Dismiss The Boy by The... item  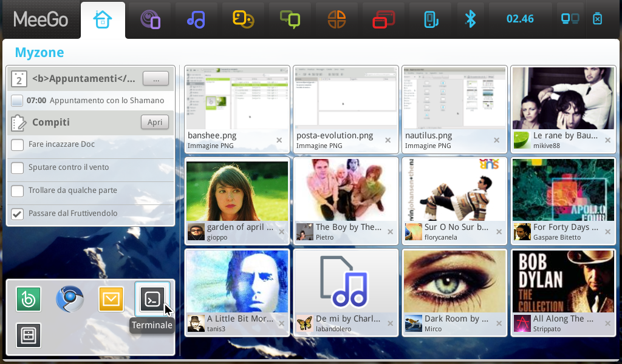pos(391,232)
